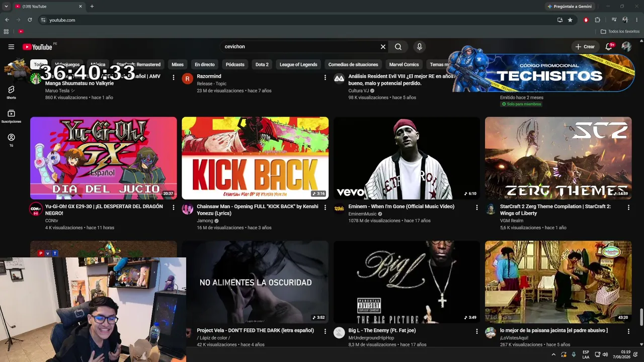Click the Crear button
This screenshot has height=362, width=644.
(x=585, y=47)
